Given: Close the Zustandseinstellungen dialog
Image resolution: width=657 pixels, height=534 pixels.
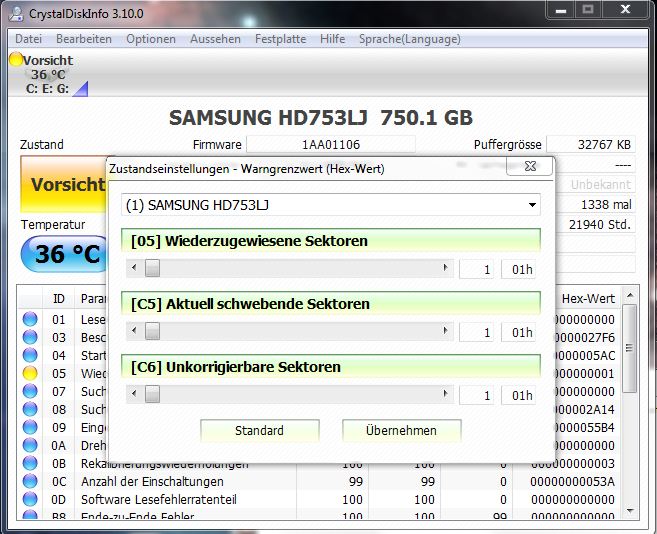Looking at the screenshot, I should [530, 166].
